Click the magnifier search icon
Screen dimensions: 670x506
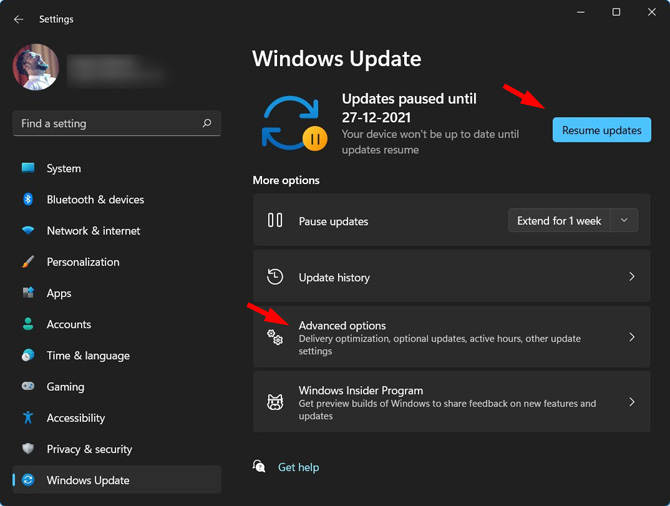click(207, 124)
